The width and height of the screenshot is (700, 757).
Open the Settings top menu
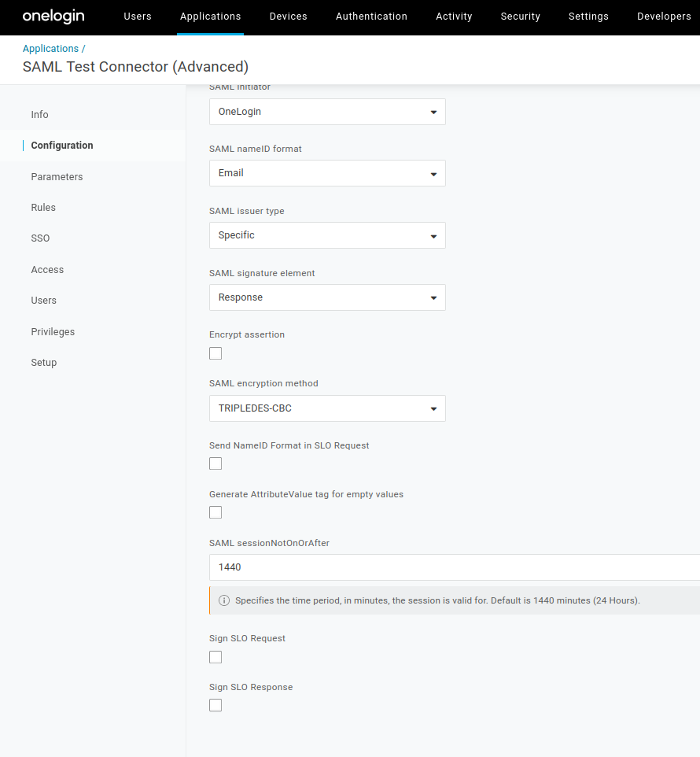(x=588, y=17)
